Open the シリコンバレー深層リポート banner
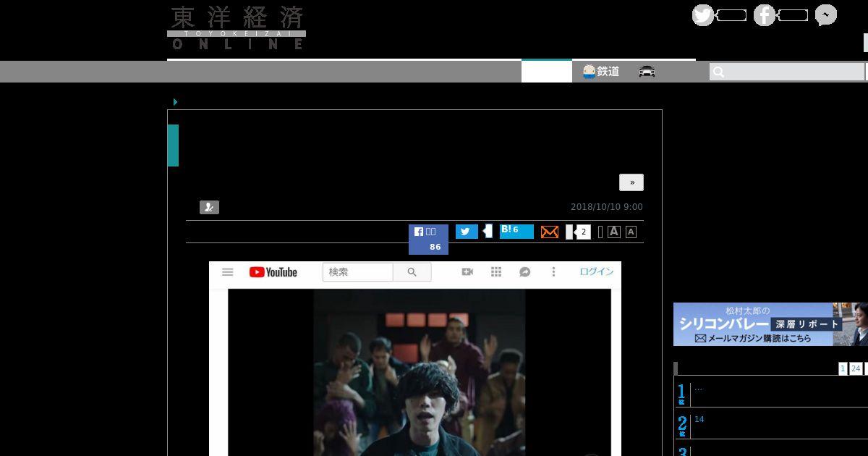 pos(770,324)
